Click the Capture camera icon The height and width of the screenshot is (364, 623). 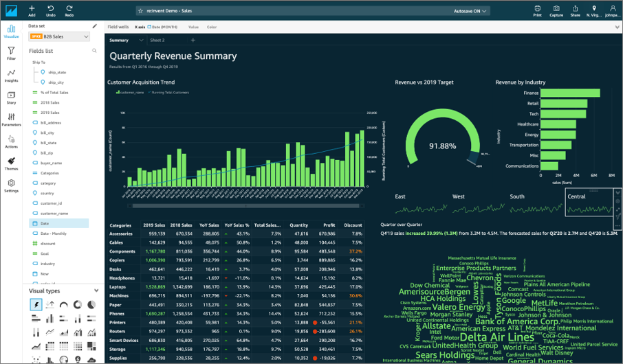tap(556, 10)
